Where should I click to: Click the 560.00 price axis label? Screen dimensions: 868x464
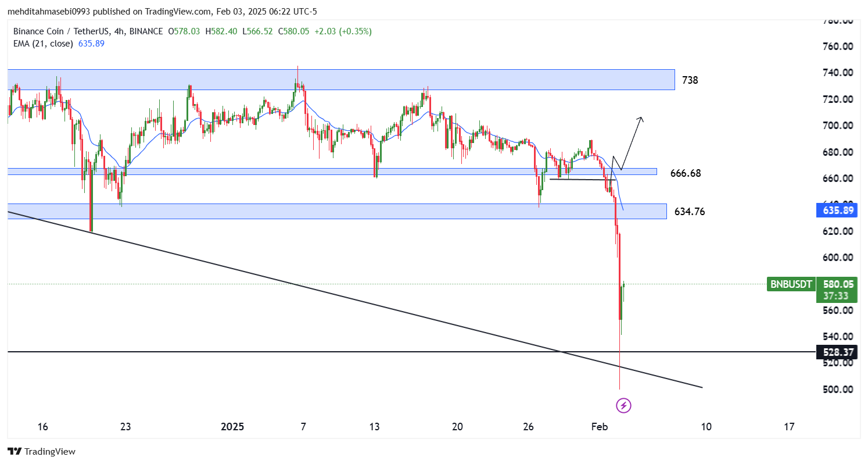[837, 310]
